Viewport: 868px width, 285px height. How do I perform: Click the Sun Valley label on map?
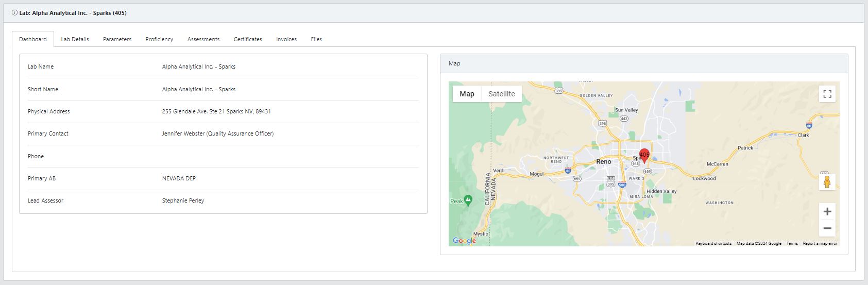click(626, 110)
